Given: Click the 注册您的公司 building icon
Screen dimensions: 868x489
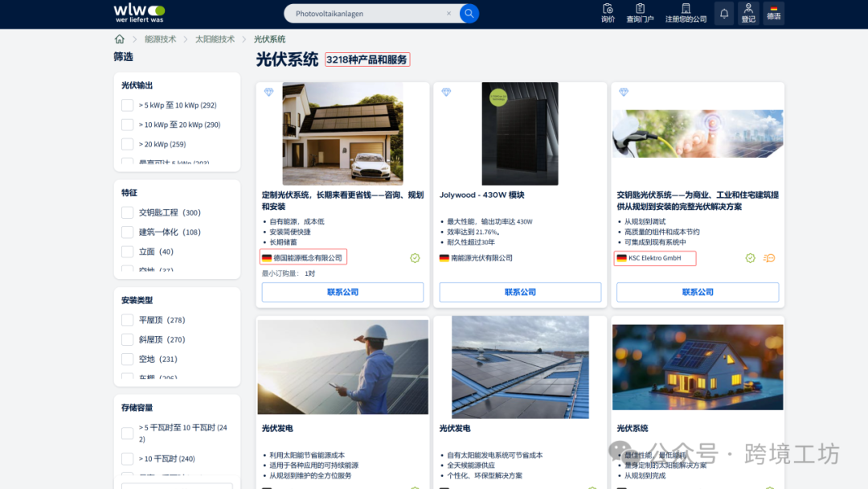Looking at the screenshot, I should (x=686, y=13).
